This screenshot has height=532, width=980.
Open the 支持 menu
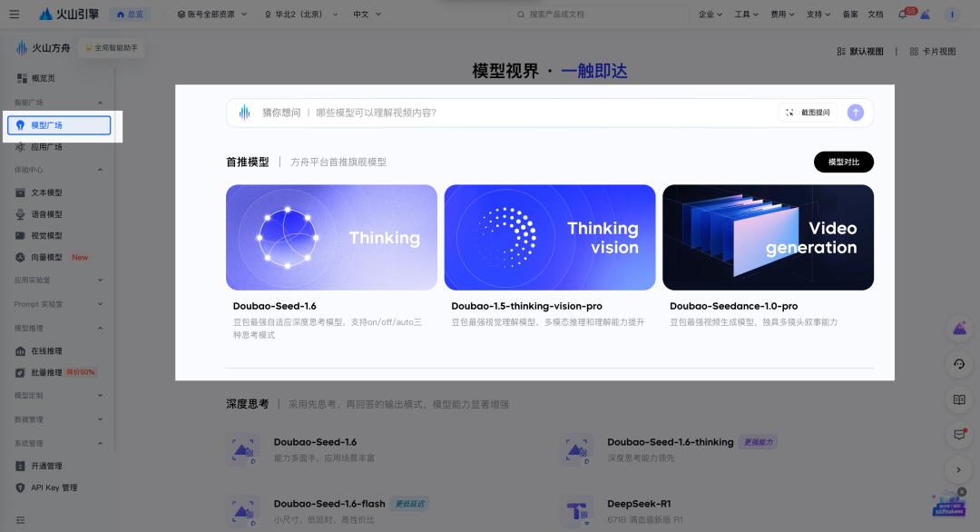pos(818,15)
